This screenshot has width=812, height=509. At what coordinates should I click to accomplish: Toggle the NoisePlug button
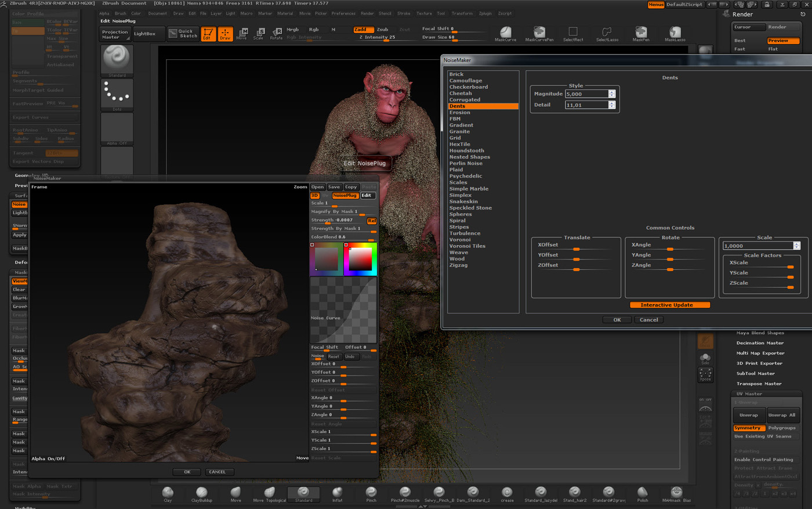click(x=345, y=196)
